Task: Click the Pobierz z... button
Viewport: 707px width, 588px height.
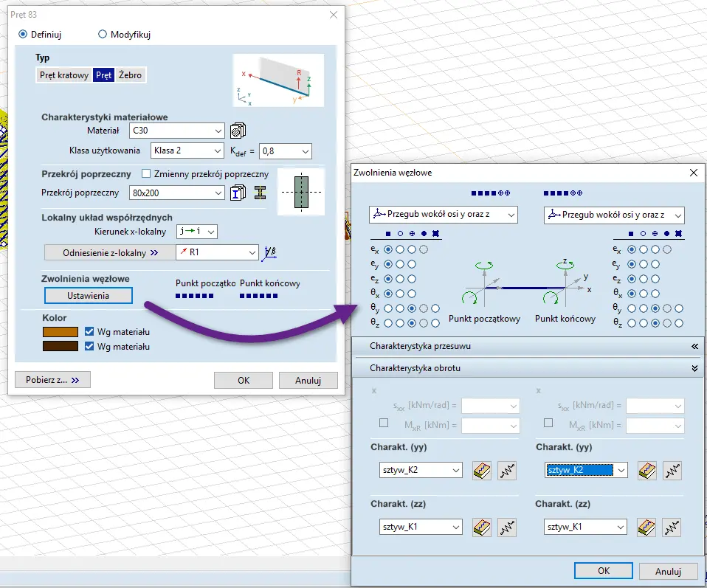Action: pyautogui.click(x=52, y=380)
